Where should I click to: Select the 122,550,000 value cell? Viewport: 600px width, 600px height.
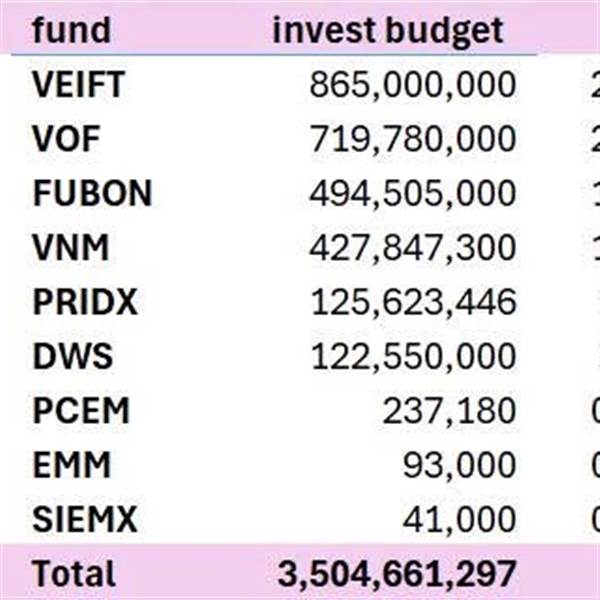pos(412,355)
